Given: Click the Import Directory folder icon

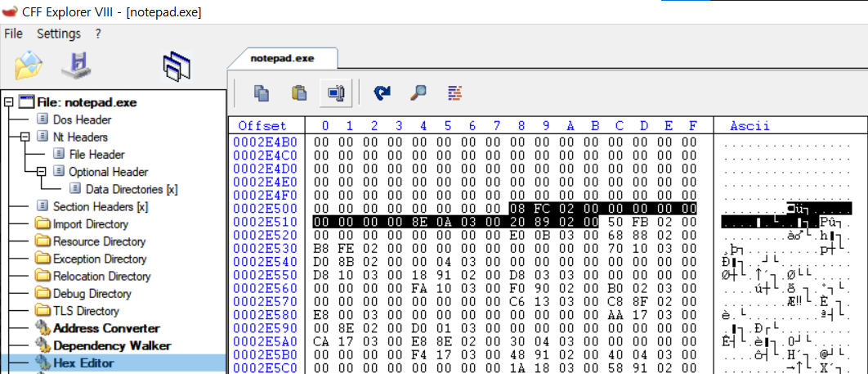Looking at the screenshot, I should pyautogui.click(x=43, y=224).
